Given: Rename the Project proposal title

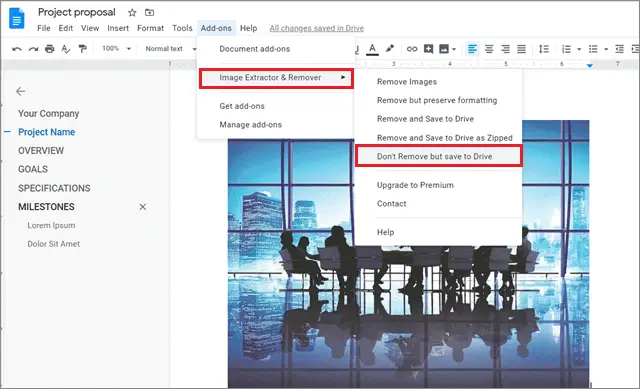Looking at the screenshot, I should 77,12.
